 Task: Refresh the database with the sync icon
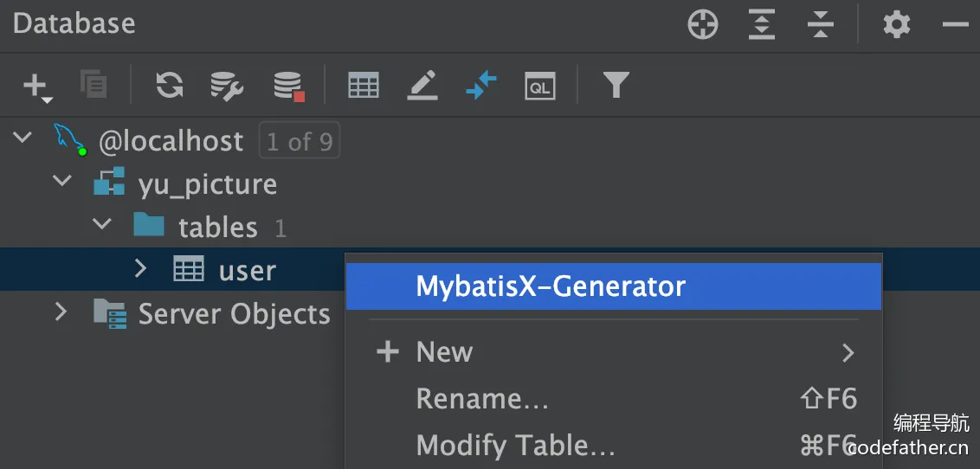pyautogui.click(x=170, y=85)
